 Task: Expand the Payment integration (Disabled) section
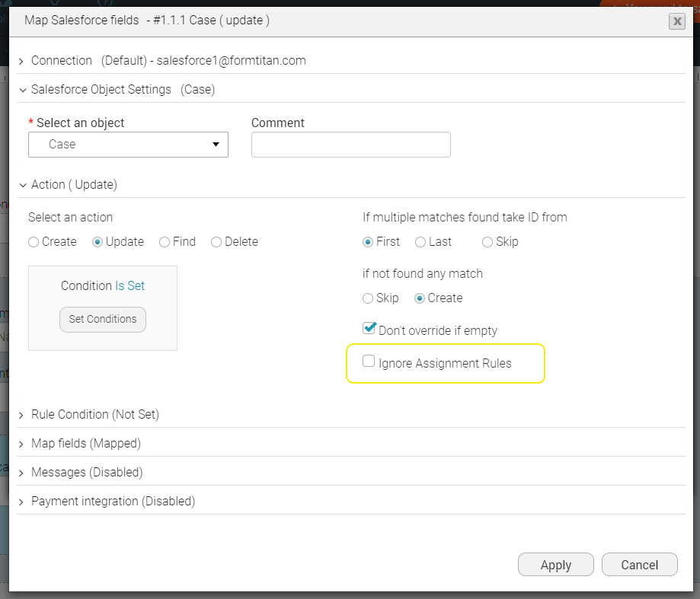[351, 501]
